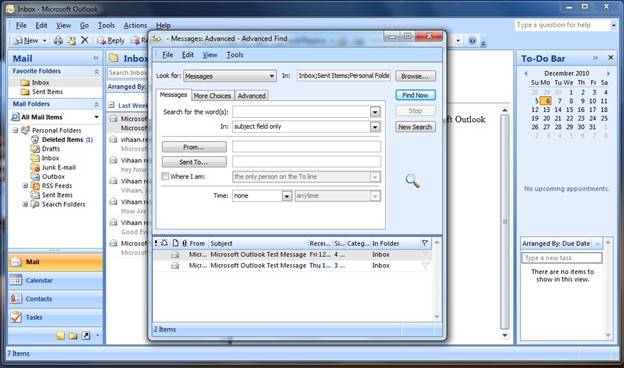Select Deleted Items folder in tree
624x368 pixels.
(x=62, y=140)
